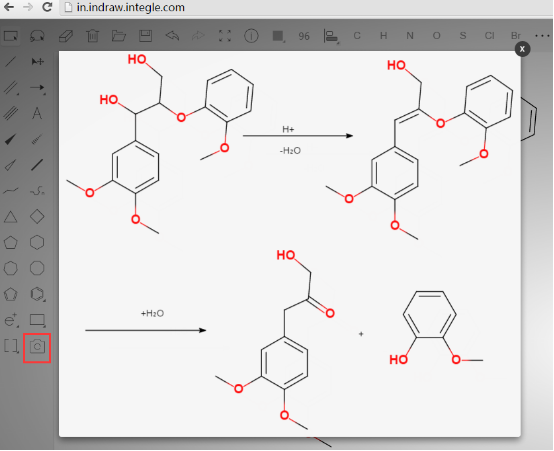Save drawing with the floppy disk icon
This screenshot has height=451, width=554.
coord(145,36)
